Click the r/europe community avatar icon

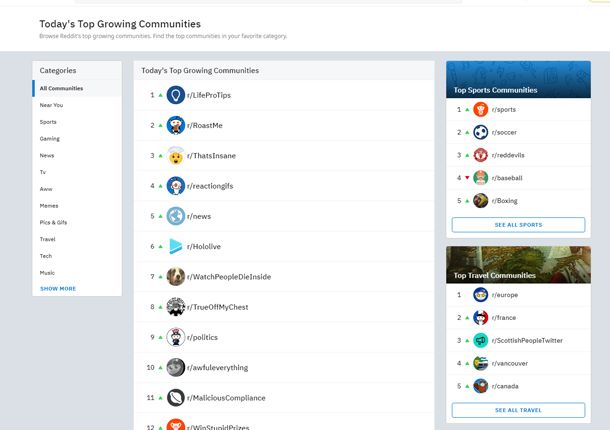480,295
